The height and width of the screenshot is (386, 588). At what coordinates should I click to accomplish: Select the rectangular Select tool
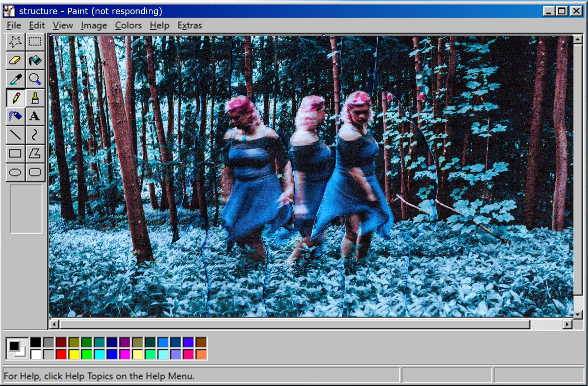(x=35, y=42)
